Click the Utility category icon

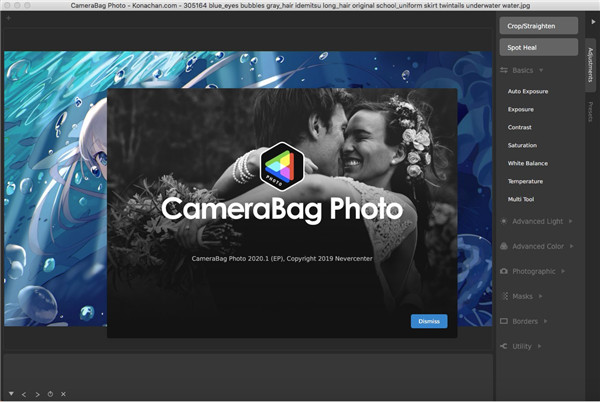(x=503, y=346)
